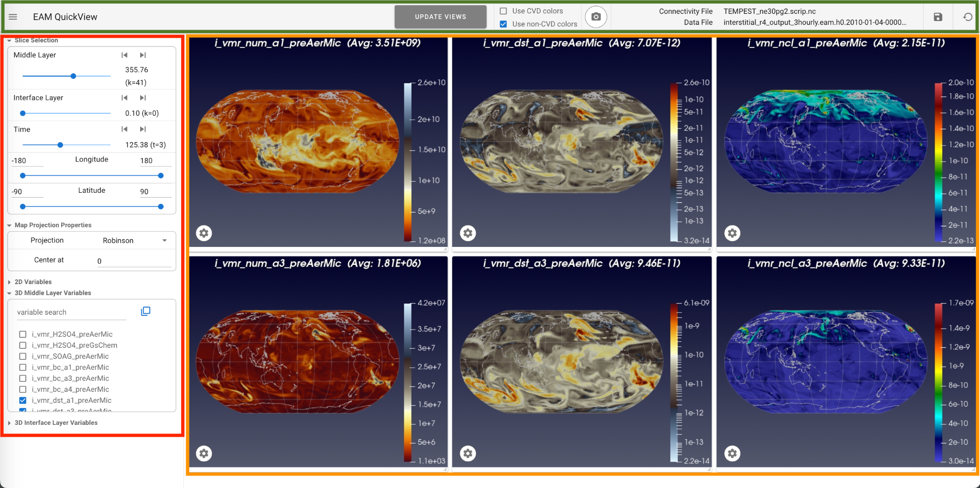The width and height of the screenshot is (980, 488).
Task: Click the camera screenshot icon
Action: (596, 17)
